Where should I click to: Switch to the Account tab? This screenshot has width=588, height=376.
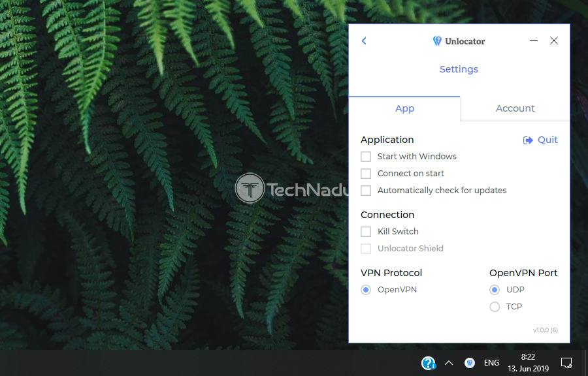tap(515, 108)
